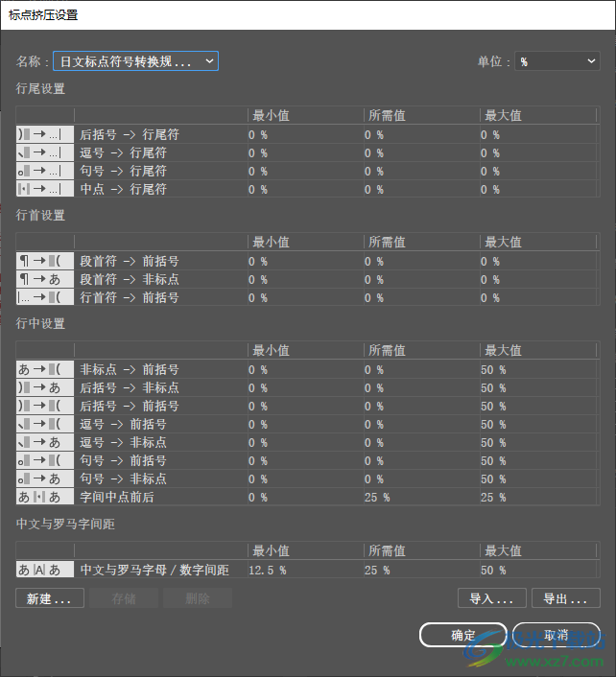The image size is (616, 677).
Task: Select the 字间中点前后 row label
Action: (x=117, y=497)
